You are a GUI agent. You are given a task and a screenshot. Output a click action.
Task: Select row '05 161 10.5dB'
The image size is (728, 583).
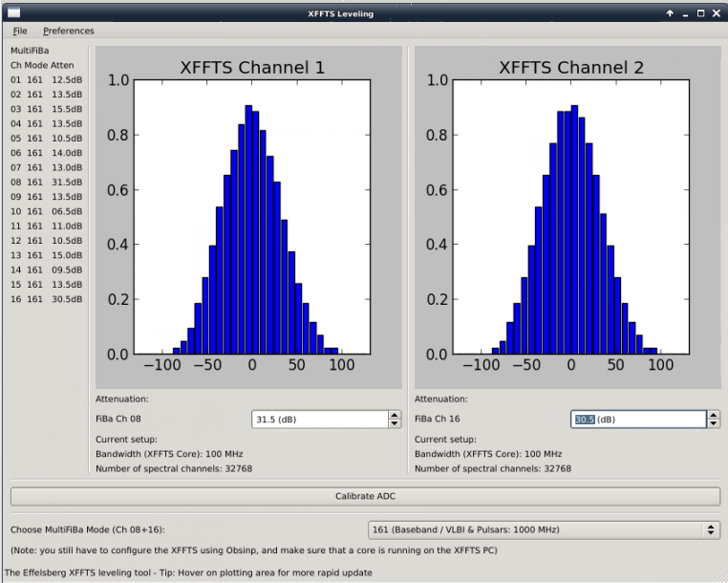(x=47, y=139)
